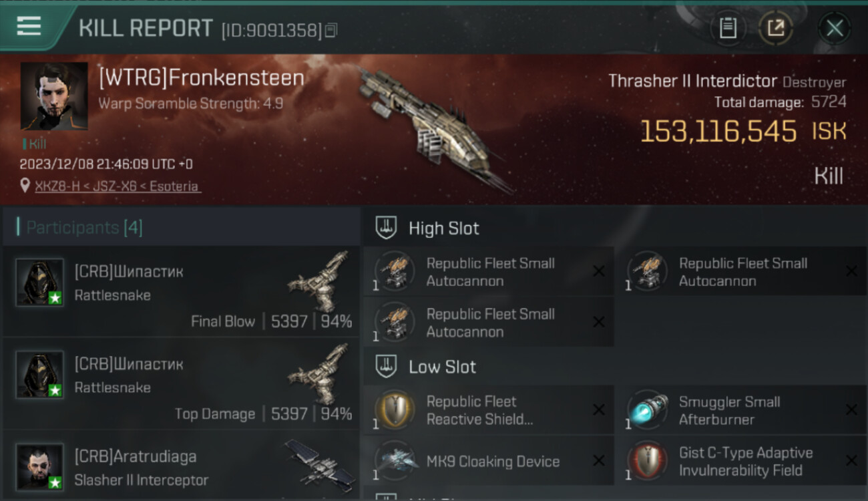Open the clipboard copy report icon
868x501 pixels.
[x=728, y=28]
